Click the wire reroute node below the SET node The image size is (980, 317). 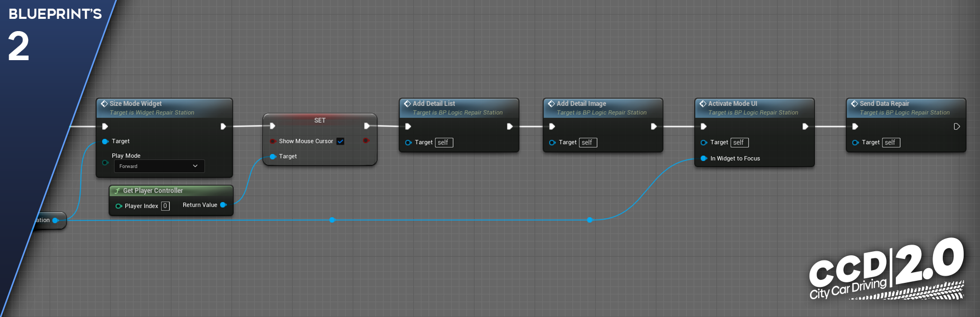[x=332, y=220]
